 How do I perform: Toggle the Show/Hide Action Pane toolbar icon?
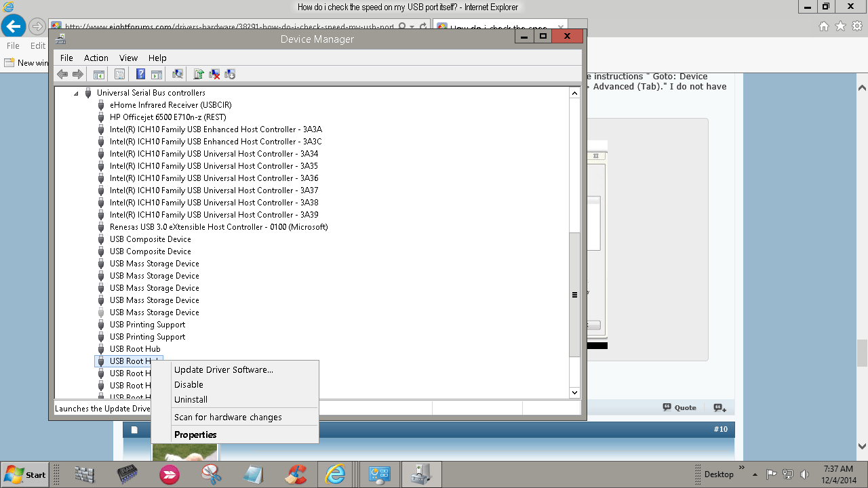pyautogui.click(x=156, y=74)
